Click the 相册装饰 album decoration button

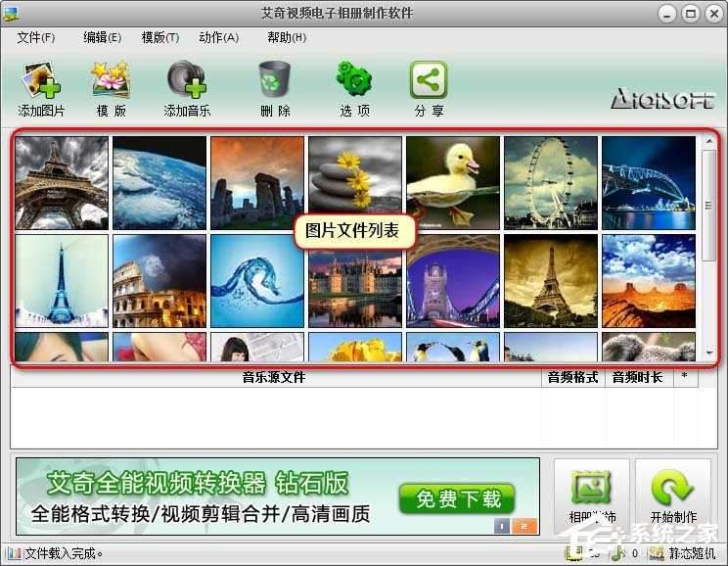coord(591,495)
